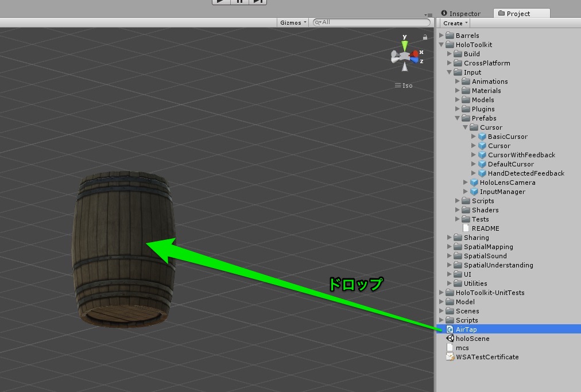This screenshot has width=581, height=392.
Task: Click the README file icon
Action: point(466,228)
